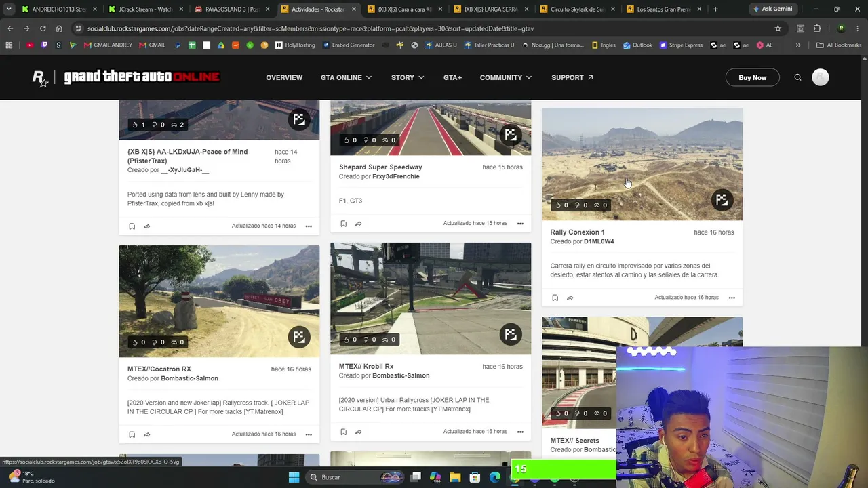Open the HolyHosting bookmark

coord(294,45)
